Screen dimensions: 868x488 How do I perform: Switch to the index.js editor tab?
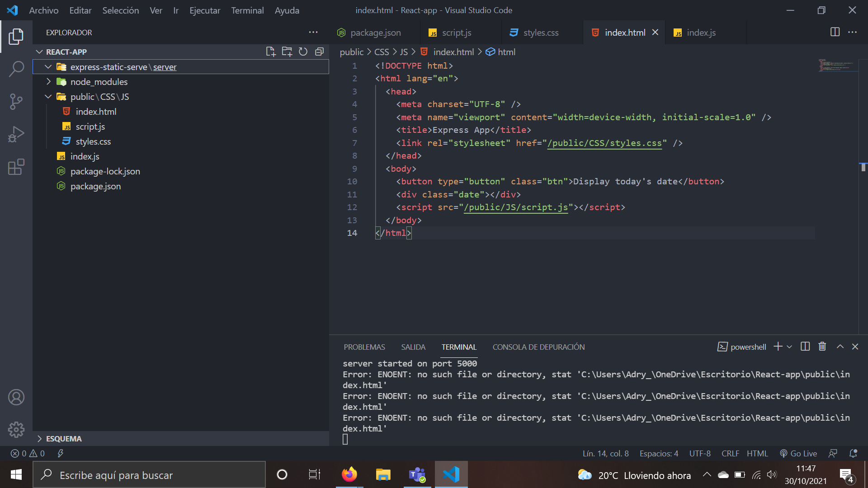pos(706,33)
